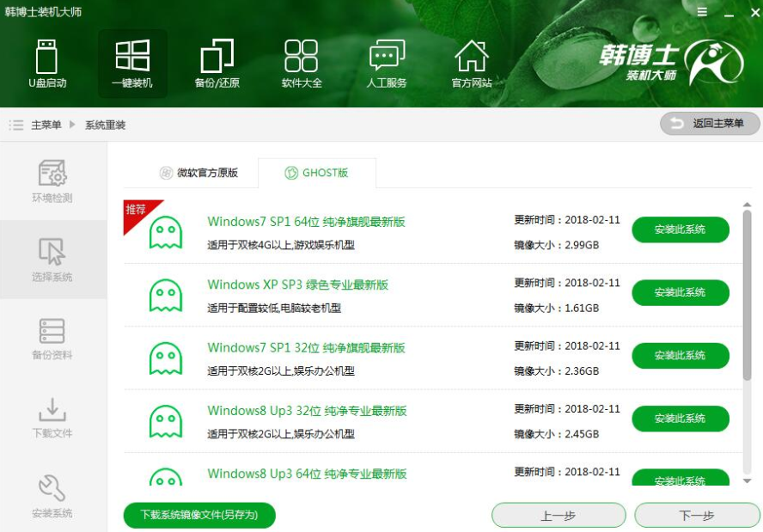The image size is (763, 532).
Task: Open the hamburger menu in title bar
Action: point(702,12)
